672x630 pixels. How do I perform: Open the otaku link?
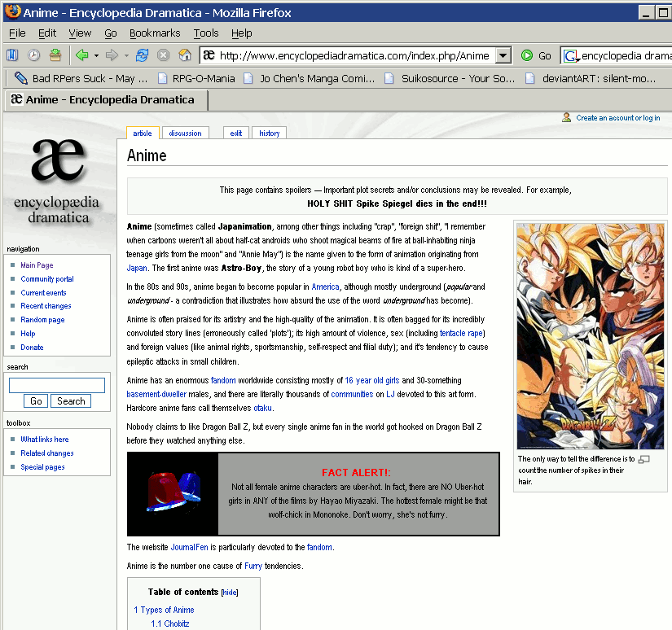[x=262, y=408]
